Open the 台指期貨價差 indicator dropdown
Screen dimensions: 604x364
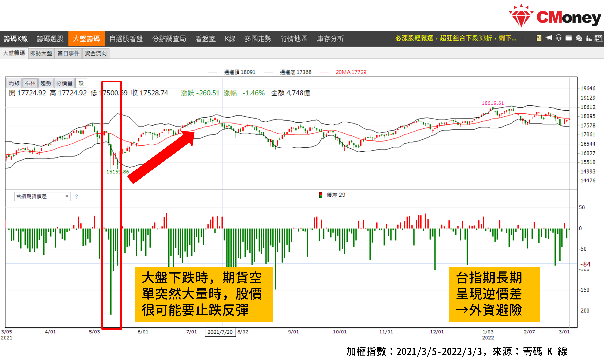(x=42, y=196)
